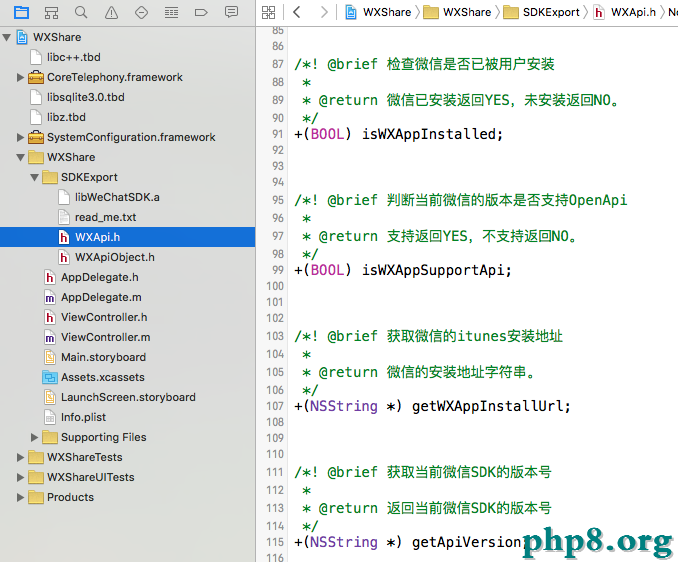
Task: Select WXApi.h header file
Action: click(x=128, y=237)
